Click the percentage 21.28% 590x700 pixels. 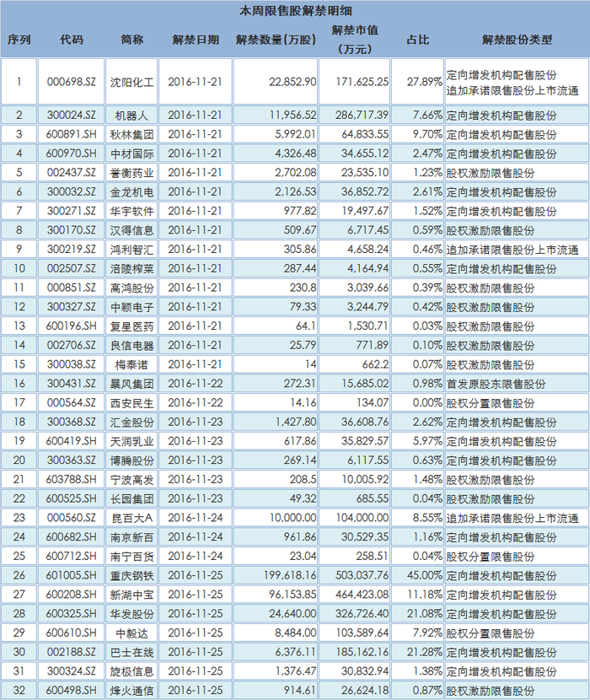pyautogui.click(x=425, y=653)
